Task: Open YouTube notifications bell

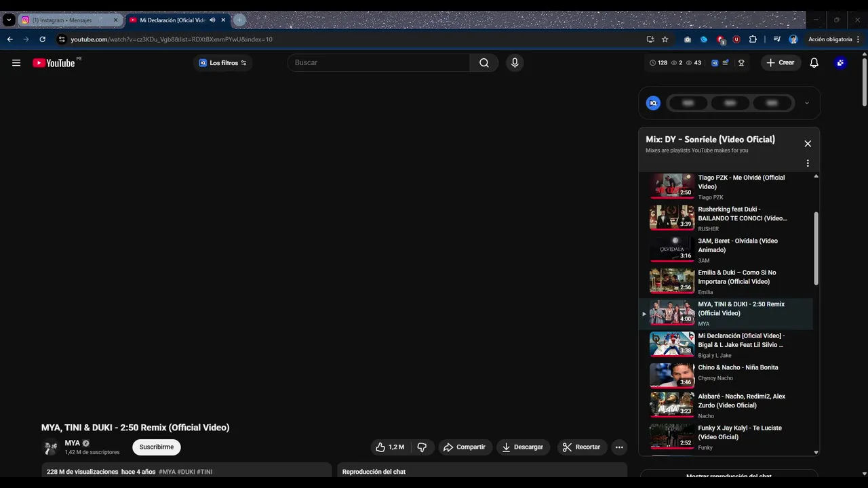Action: [814, 63]
